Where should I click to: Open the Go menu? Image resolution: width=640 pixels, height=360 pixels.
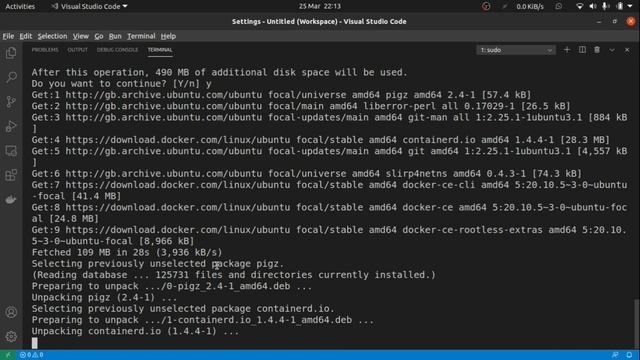tap(99, 36)
